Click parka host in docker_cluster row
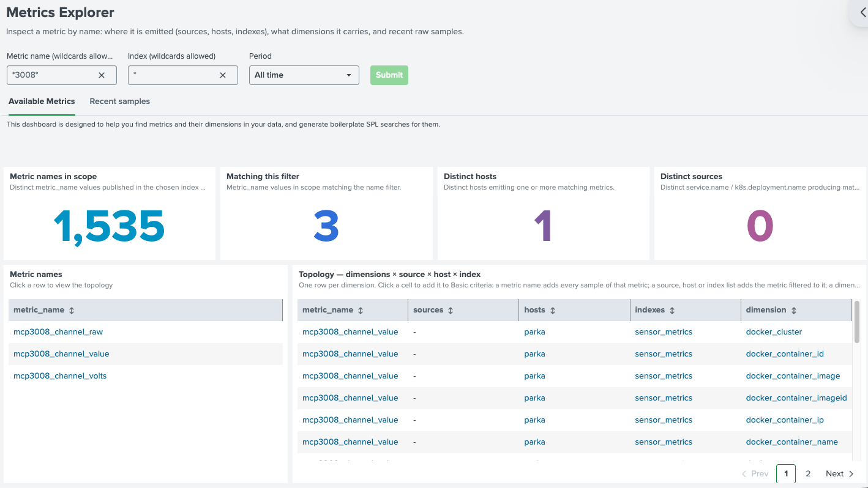 point(534,332)
